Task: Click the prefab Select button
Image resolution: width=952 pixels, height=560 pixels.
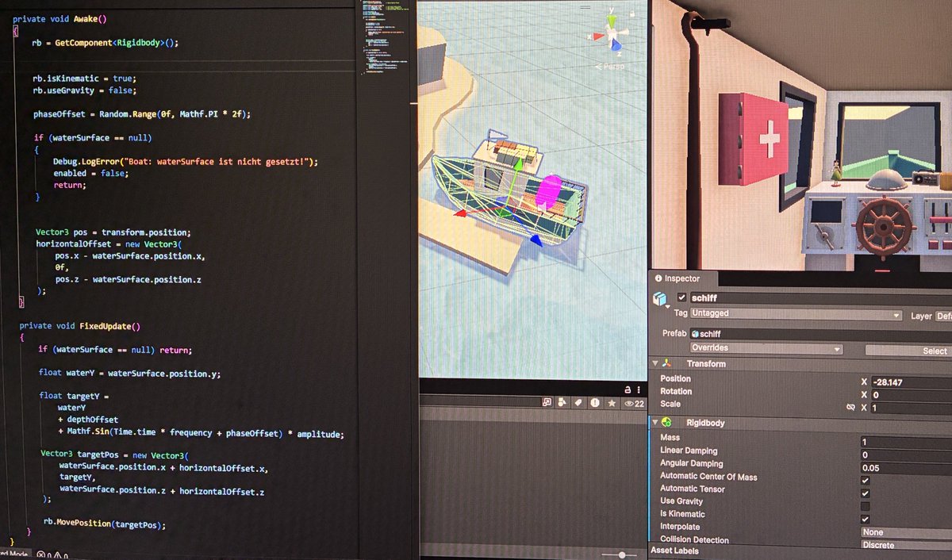Action: tap(908, 351)
